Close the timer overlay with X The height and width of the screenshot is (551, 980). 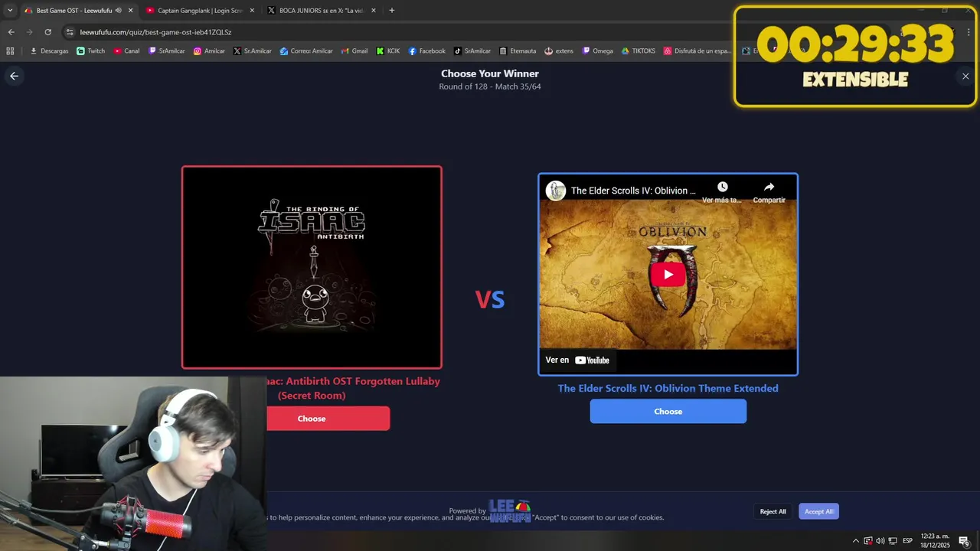pyautogui.click(x=965, y=76)
